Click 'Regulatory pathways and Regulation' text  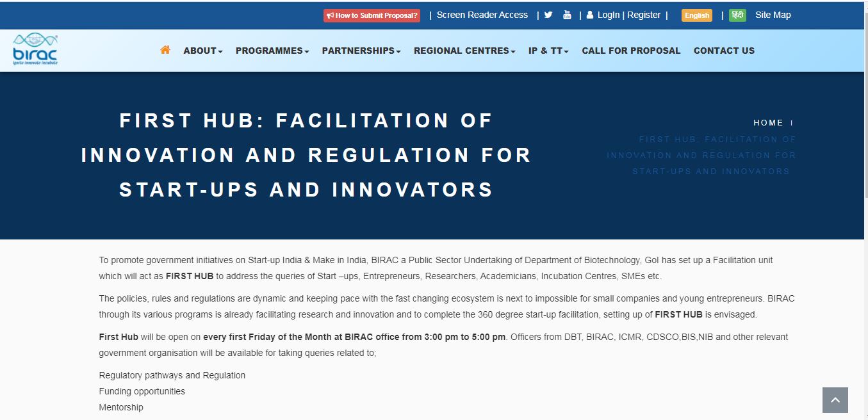(x=172, y=375)
